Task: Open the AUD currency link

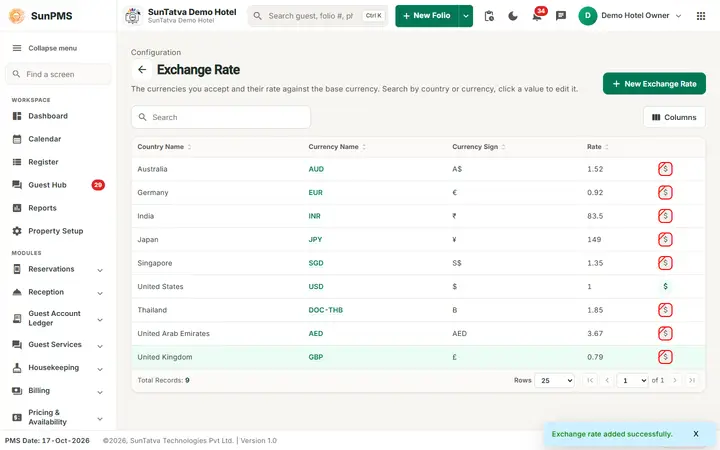Action: point(316,169)
